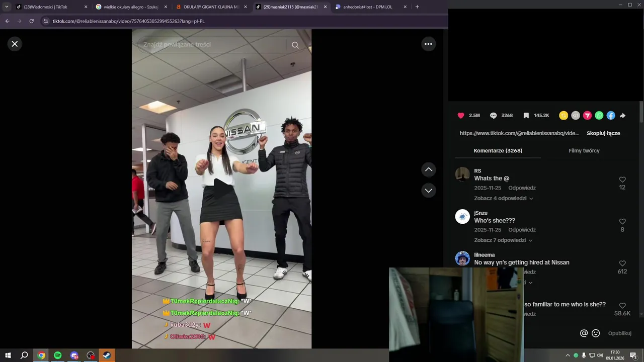Screen dimensions: 644x362
Task: Open more share options arrow
Action: coord(622,116)
